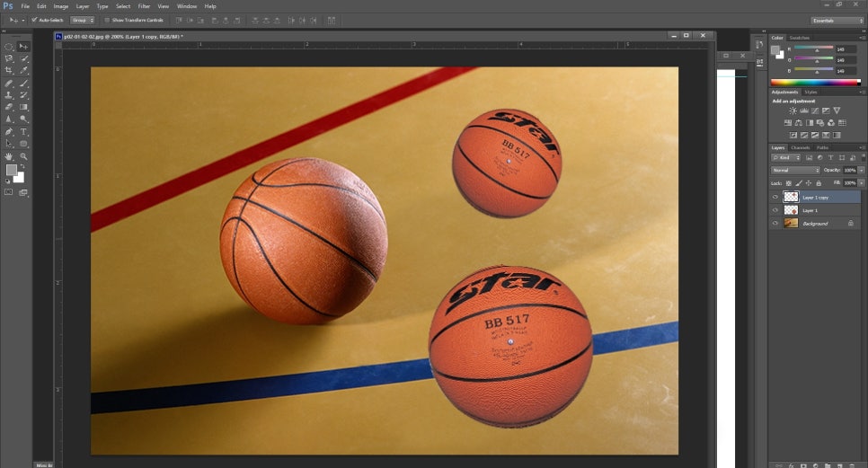The image size is (868, 468).
Task: Toggle lock position
Action: click(808, 183)
